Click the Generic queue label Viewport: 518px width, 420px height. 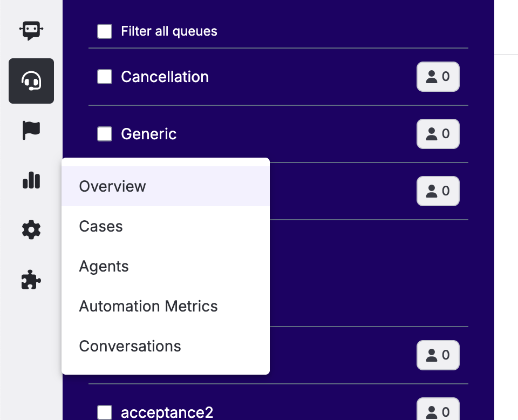tap(149, 134)
